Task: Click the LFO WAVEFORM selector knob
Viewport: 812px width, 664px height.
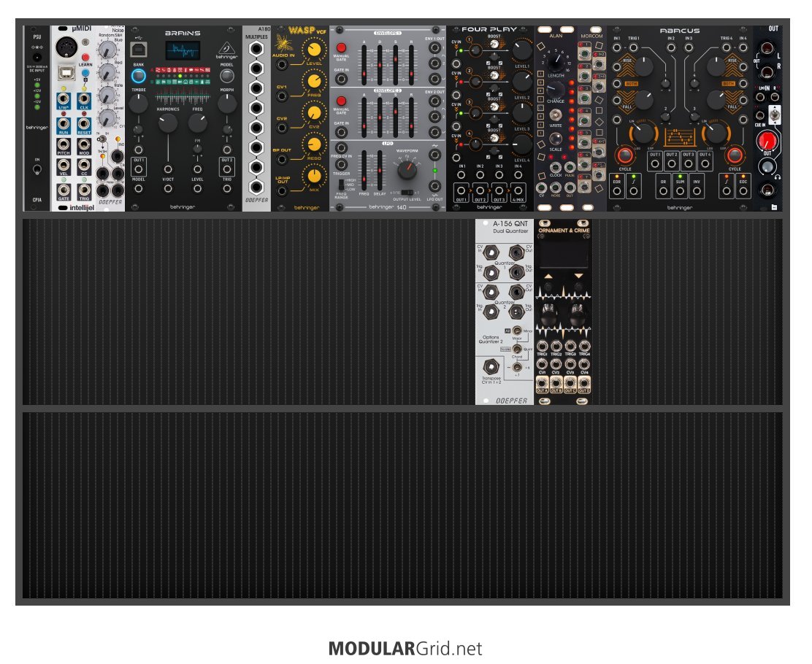Action: click(x=407, y=169)
